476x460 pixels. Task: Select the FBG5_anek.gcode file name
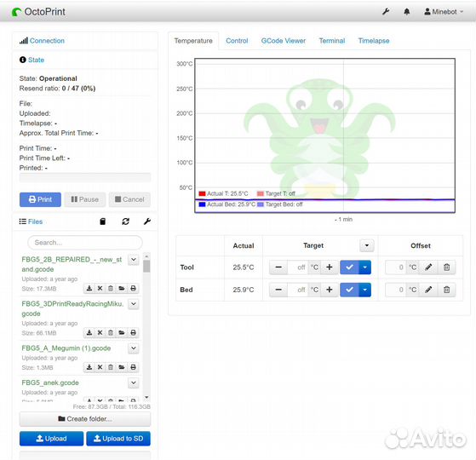coord(50,382)
